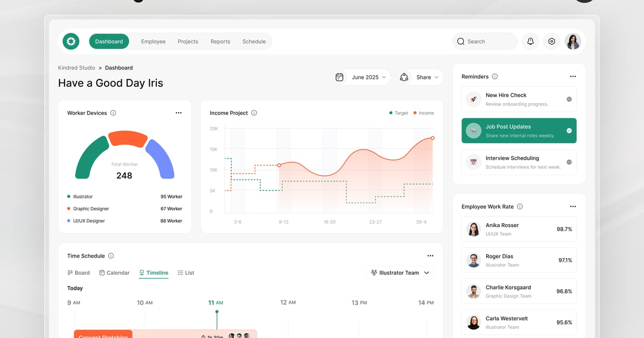Click Iris's profile avatar
644x338 pixels.
pos(573,41)
